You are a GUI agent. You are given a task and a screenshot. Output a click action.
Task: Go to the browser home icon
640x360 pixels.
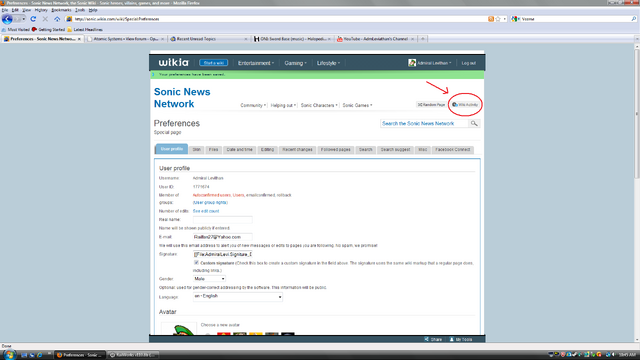(x=57, y=19)
